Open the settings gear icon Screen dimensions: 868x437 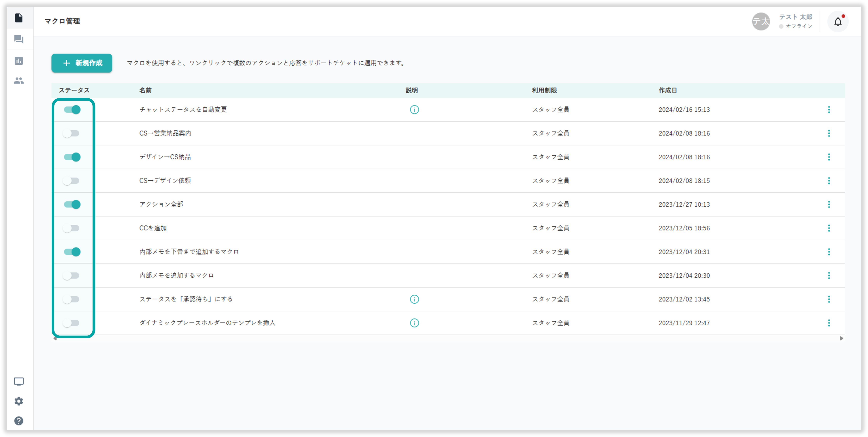coord(19,401)
